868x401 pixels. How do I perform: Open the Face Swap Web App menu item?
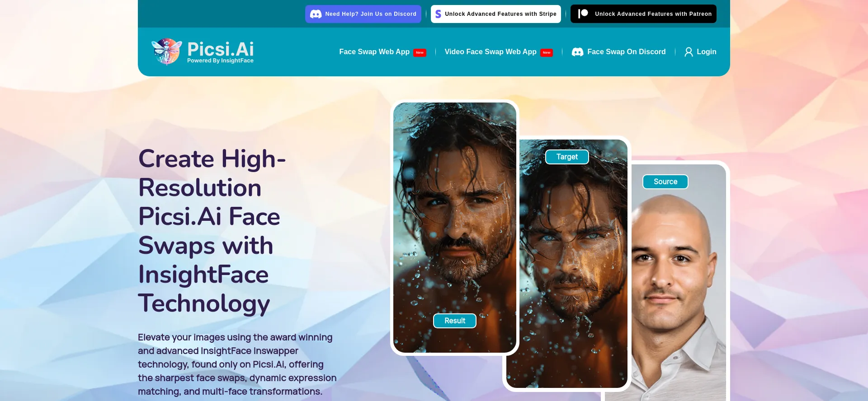coord(374,52)
